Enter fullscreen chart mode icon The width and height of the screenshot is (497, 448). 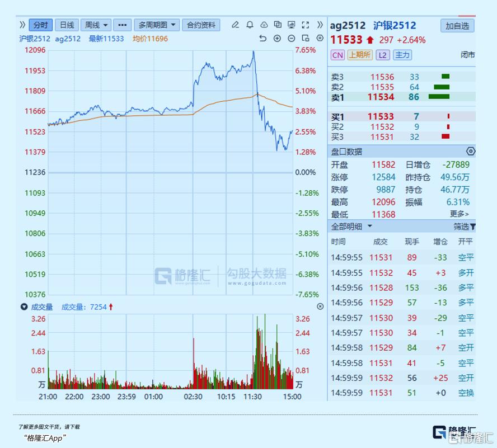pos(305,25)
